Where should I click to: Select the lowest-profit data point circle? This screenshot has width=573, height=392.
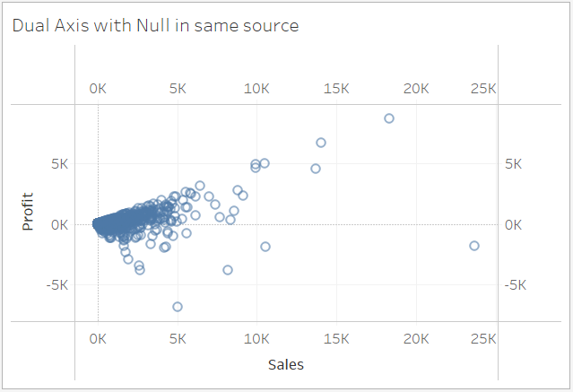pyautogui.click(x=178, y=307)
